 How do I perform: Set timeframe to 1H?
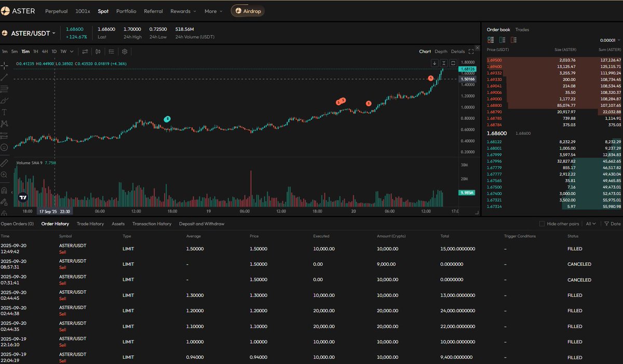click(x=36, y=51)
